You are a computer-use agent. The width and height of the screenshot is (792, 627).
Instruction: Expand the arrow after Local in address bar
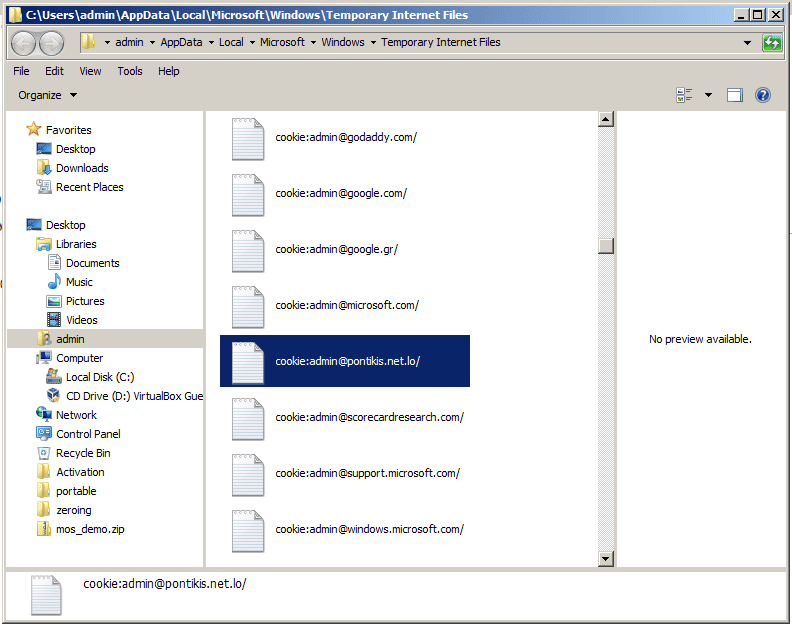pyautogui.click(x=252, y=43)
